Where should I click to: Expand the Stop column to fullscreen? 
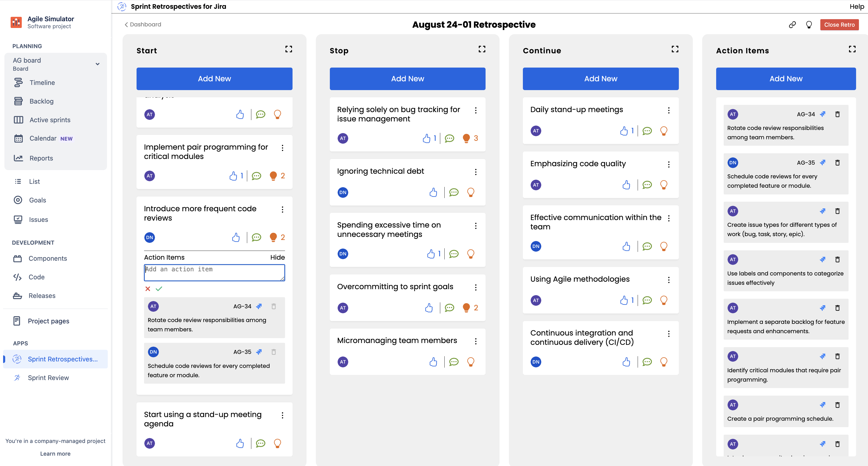click(481, 49)
